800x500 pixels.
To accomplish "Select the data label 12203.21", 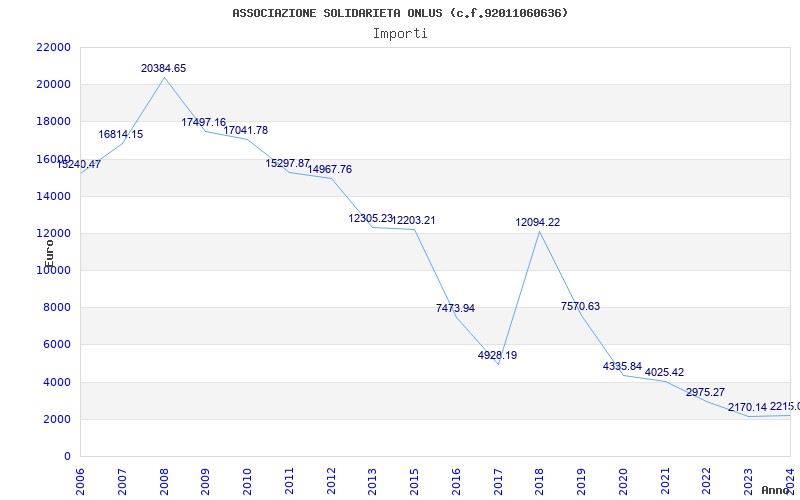I will (x=413, y=220).
